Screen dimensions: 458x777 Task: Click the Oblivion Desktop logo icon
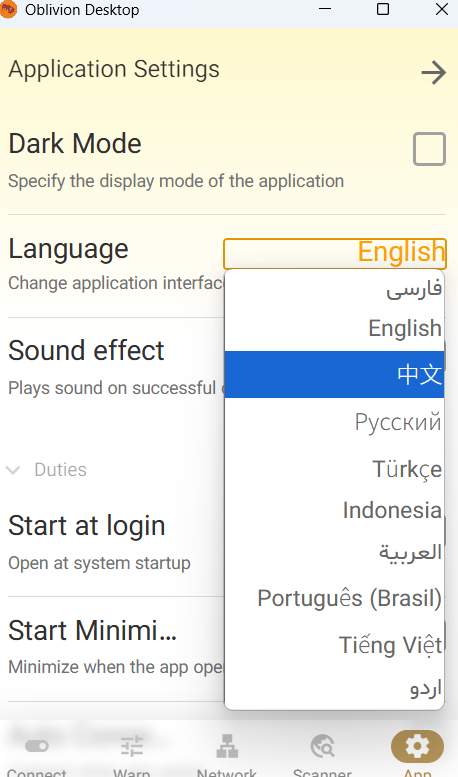[8, 9]
